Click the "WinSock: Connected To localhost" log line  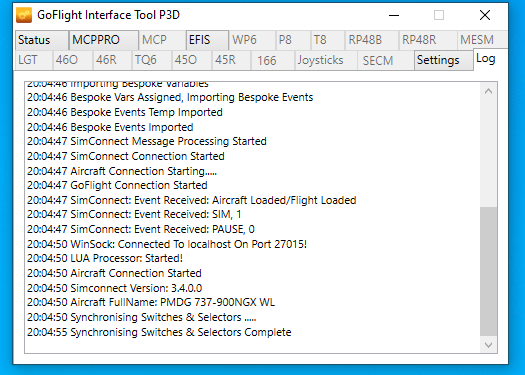(x=167, y=244)
